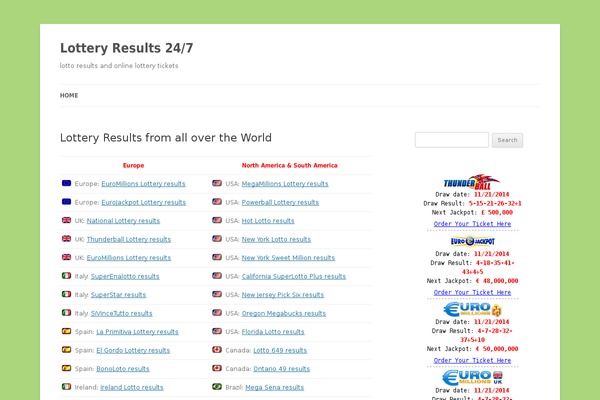Order Your Ticket Here under EuroJackpot
The height and width of the screenshot is (400, 600).
pos(472,292)
